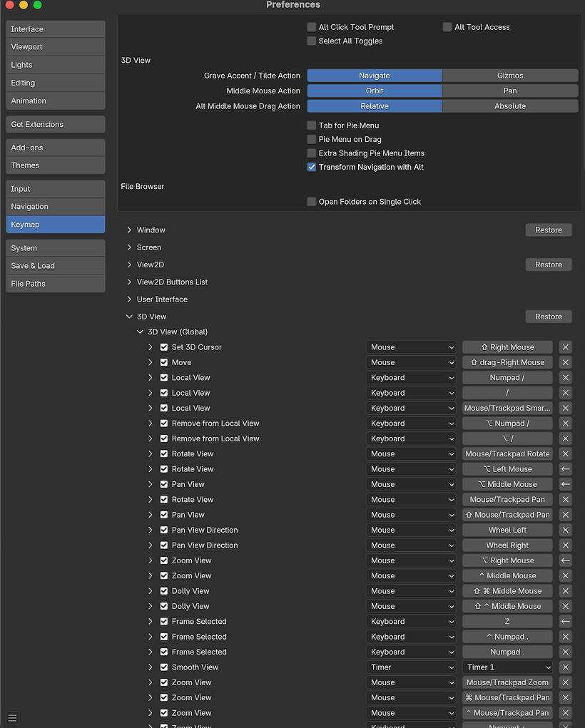The image size is (585, 728).
Task: Click Restore button for View2D
Action: pyautogui.click(x=548, y=265)
